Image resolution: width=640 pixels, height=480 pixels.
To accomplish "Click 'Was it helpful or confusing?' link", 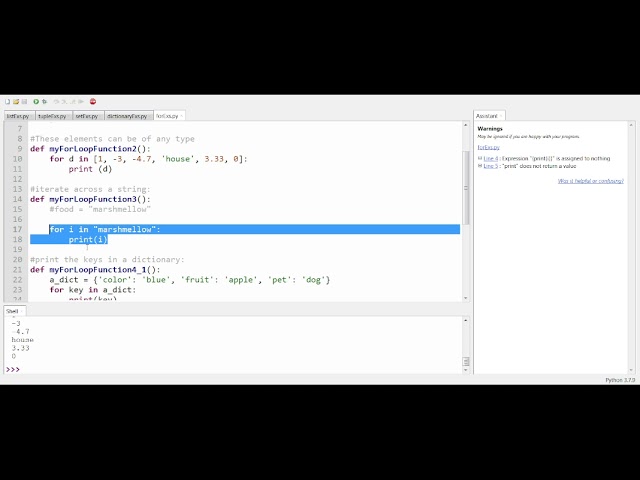I will click(591, 181).
